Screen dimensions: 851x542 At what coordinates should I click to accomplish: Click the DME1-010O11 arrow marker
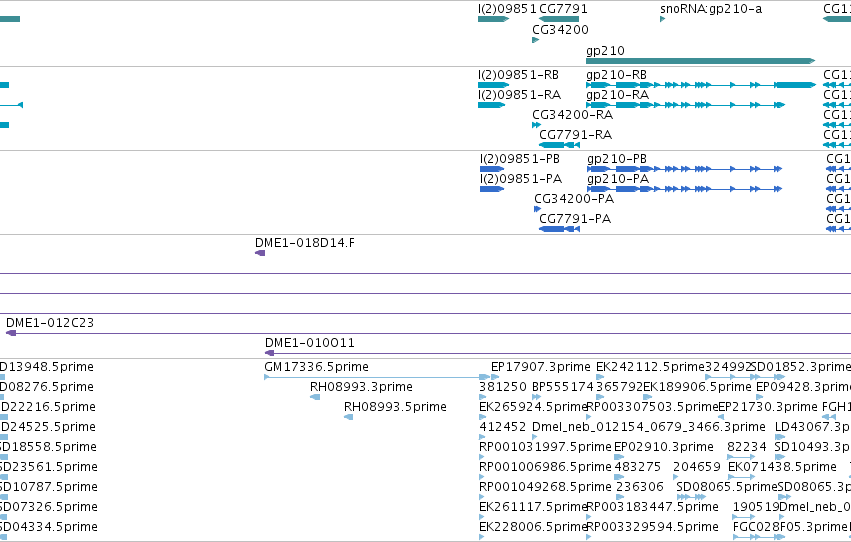click(x=269, y=353)
